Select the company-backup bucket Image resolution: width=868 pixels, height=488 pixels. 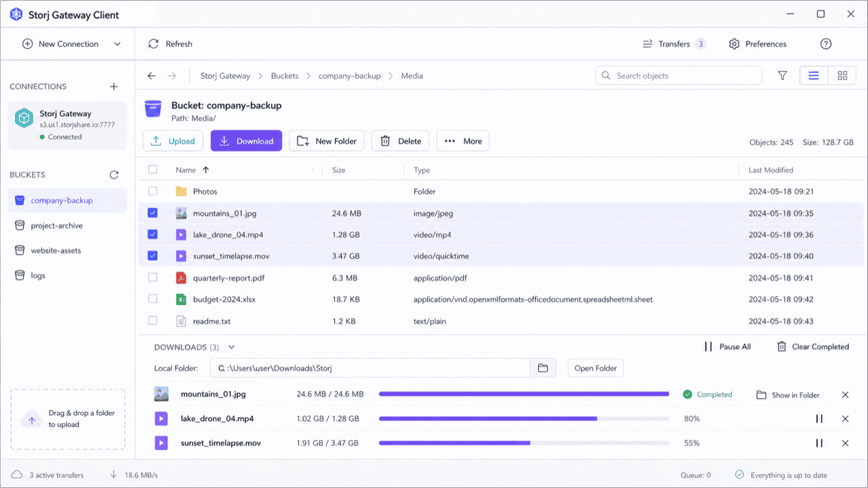click(x=68, y=201)
